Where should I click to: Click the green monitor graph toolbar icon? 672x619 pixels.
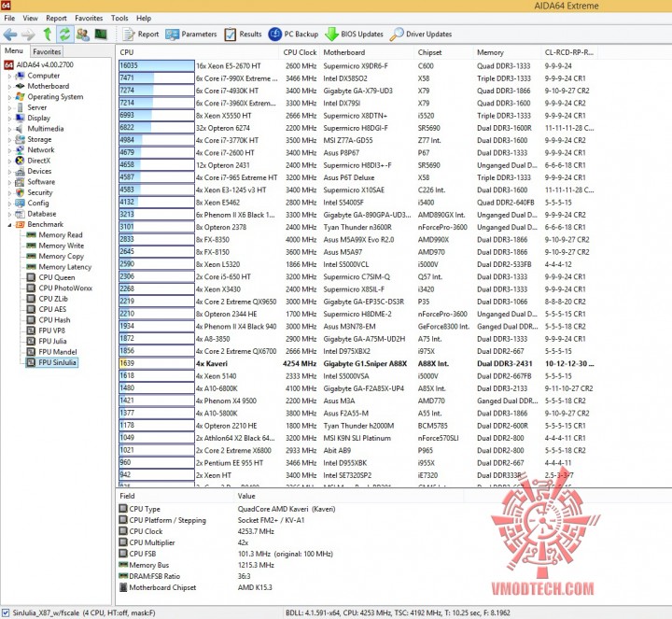click(101, 34)
